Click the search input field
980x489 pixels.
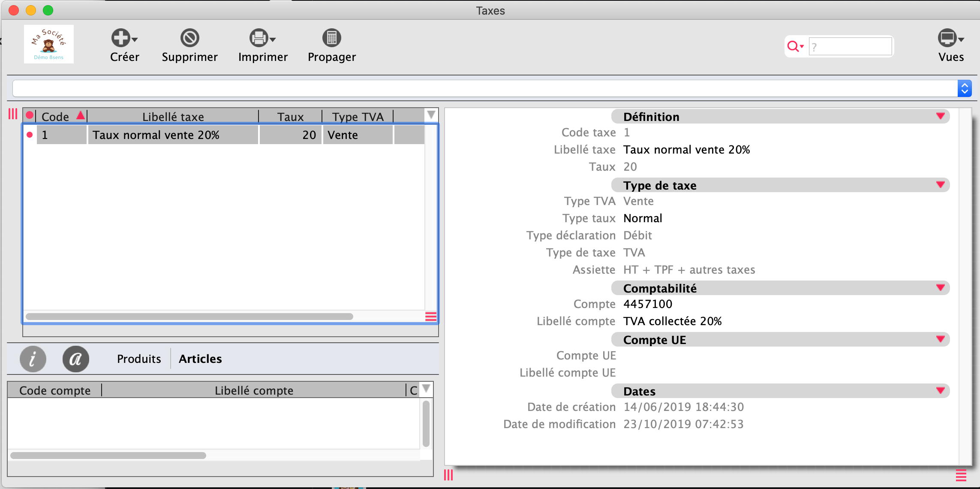[850, 46]
